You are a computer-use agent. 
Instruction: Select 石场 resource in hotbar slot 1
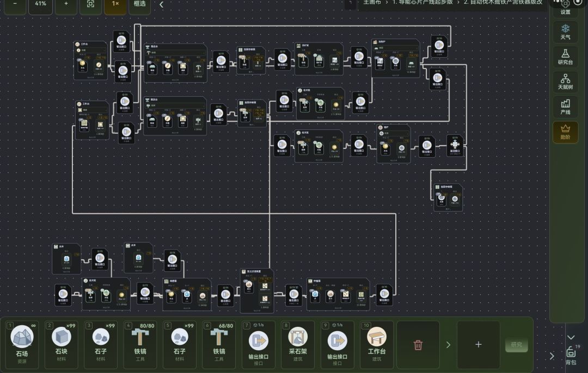point(22,345)
